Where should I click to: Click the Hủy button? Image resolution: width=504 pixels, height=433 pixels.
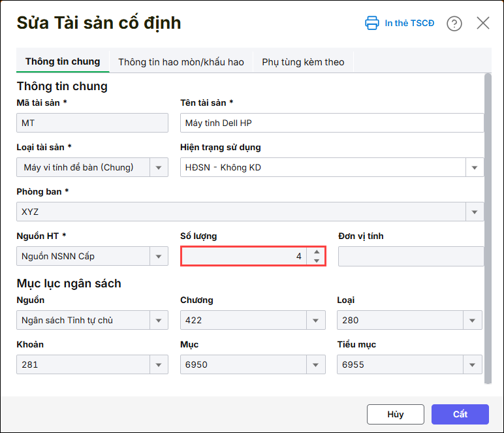tap(395, 414)
